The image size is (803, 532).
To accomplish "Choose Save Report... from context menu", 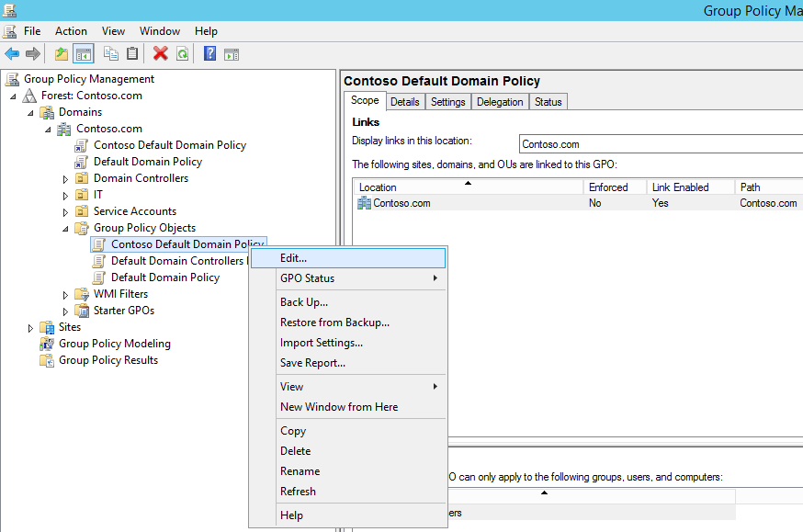I will pyautogui.click(x=348, y=363).
